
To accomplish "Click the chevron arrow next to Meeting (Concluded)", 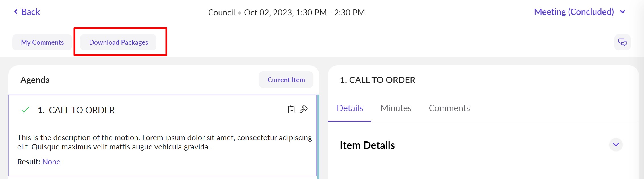I will (x=623, y=12).
